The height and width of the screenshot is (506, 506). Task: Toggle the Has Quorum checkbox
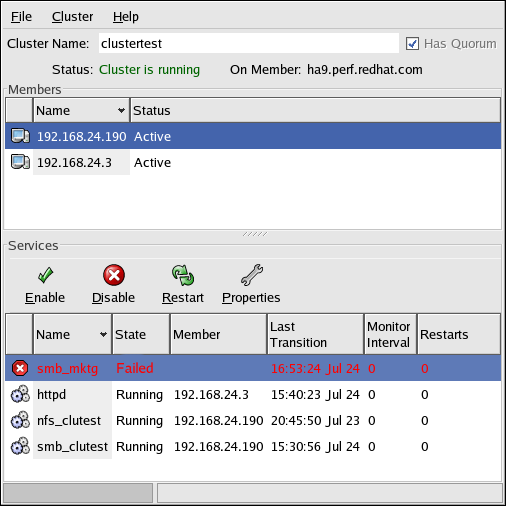[x=412, y=44]
